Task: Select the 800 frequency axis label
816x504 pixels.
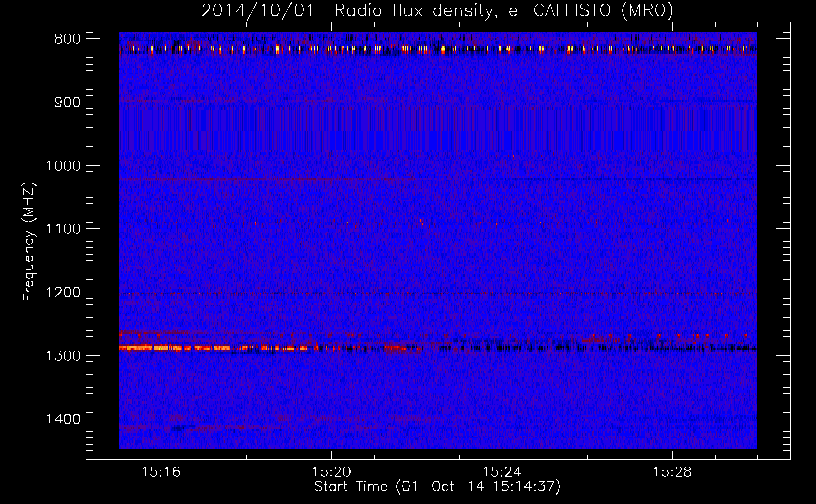Action: 68,39
